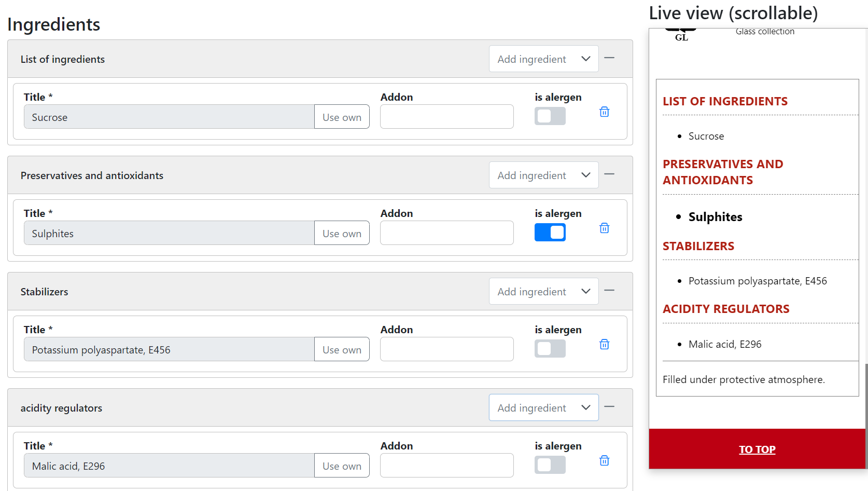Collapse the Stabilizers section

tap(609, 291)
